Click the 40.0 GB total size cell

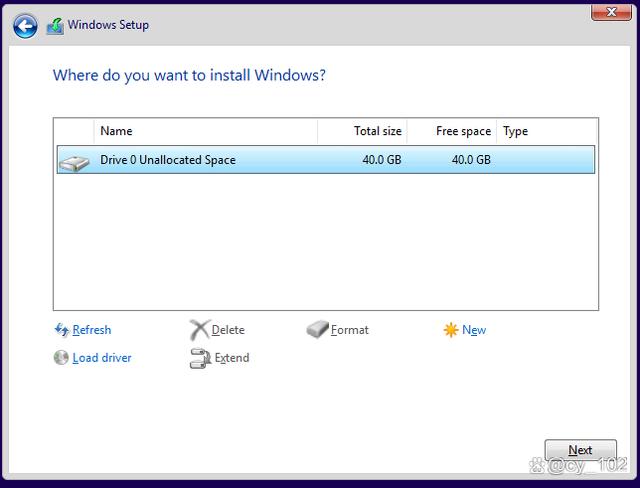point(382,160)
